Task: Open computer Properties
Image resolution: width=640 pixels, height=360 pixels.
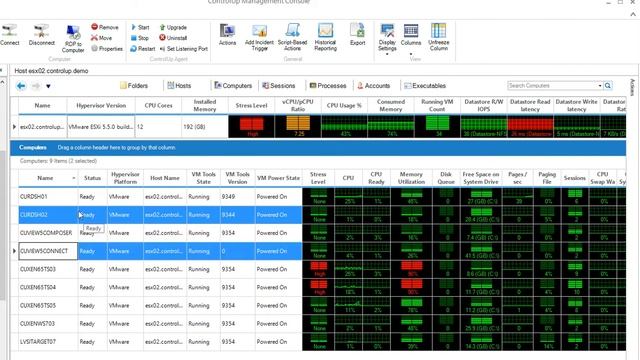Action: (107, 48)
